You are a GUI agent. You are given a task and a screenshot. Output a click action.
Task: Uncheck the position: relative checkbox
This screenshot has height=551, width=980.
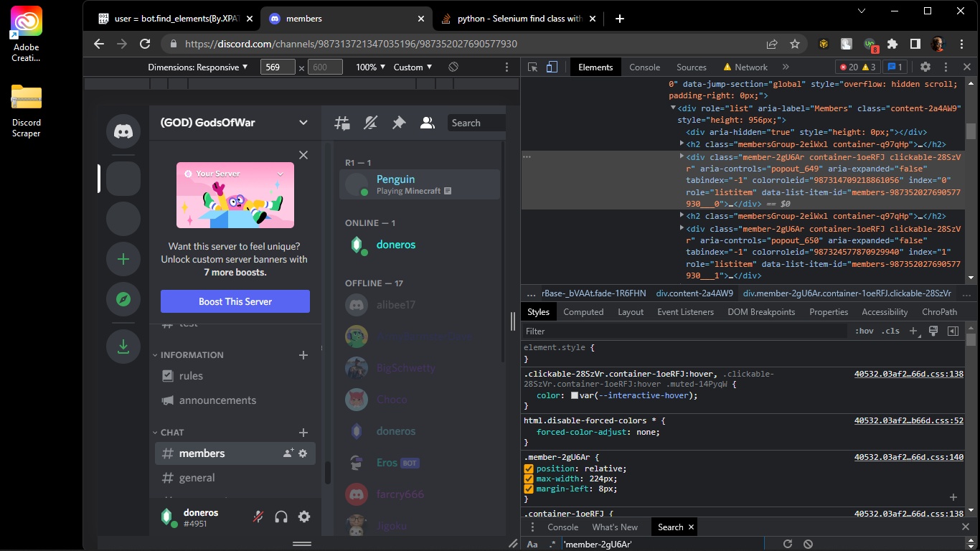pyautogui.click(x=529, y=468)
